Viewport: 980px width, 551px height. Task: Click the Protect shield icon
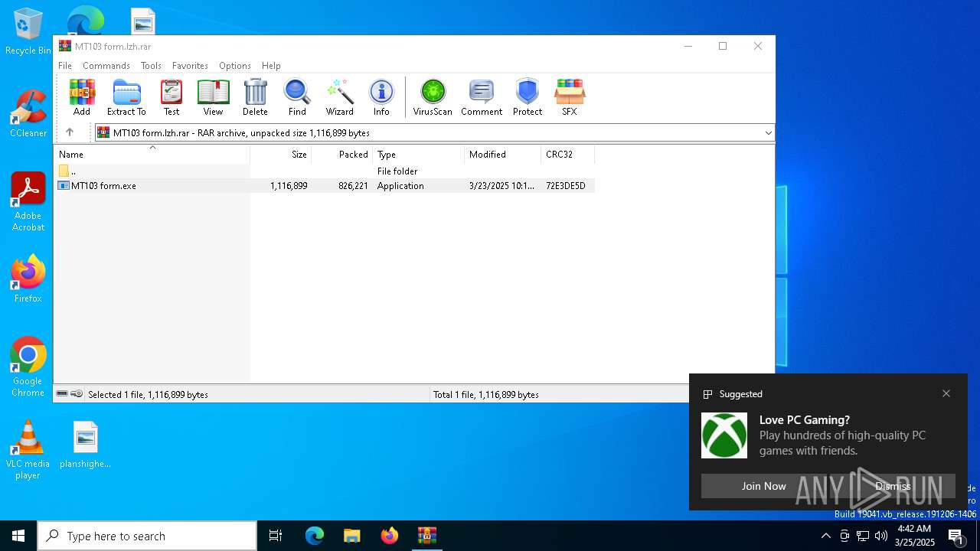point(528,97)
